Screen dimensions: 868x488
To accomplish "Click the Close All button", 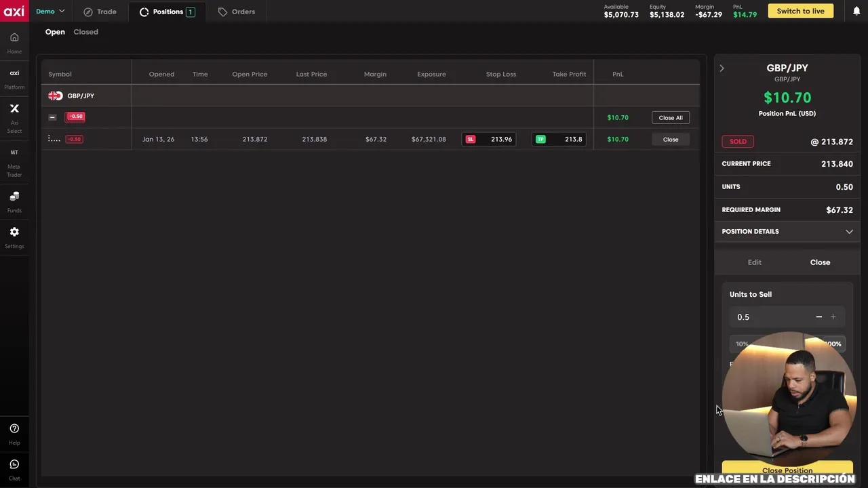I will coord(670,118).
